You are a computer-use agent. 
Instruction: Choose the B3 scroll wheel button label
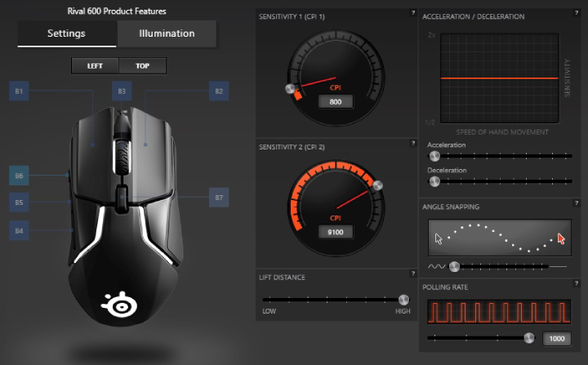[122, 92]
